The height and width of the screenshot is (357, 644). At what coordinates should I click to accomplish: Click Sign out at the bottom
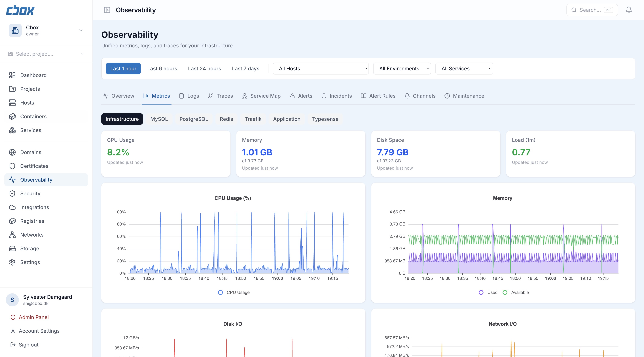[x=28, y=345]
